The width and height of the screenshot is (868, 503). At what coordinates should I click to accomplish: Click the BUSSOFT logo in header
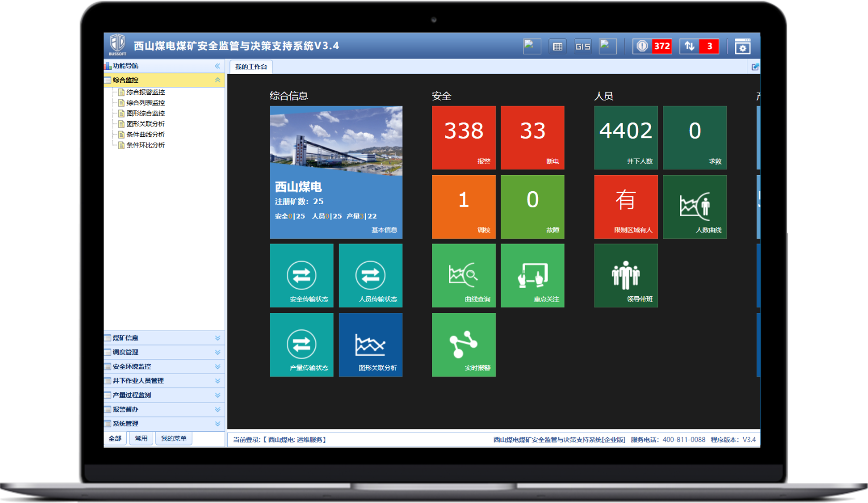pos(118,45)
